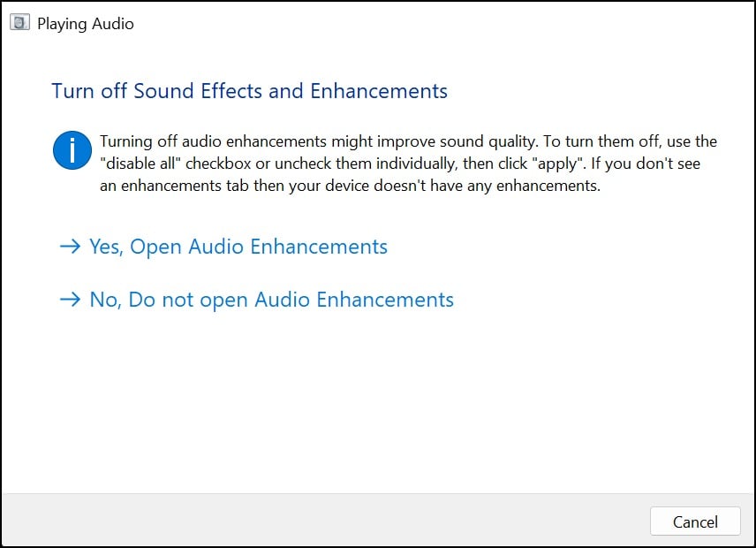
Task: Click "Yes" in the Open Audio Enhancements option
Action: (x=105, y=247)
